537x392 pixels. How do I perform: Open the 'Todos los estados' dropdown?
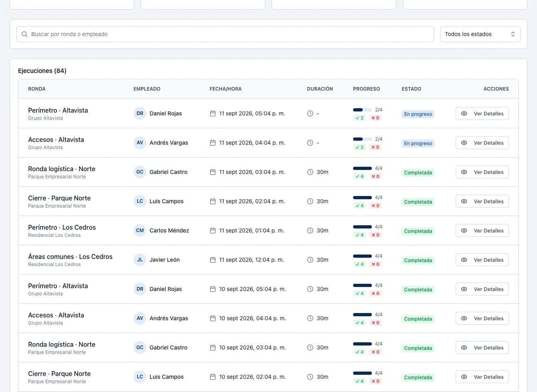click(x=480, y=34)
